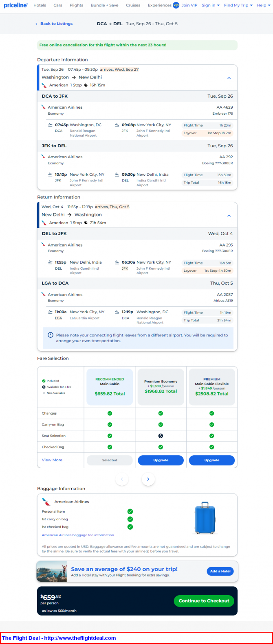The height and width of the screenshot is (644, 273).
Task: Click the VIP badge icon
Action: (x=176, y=5)
